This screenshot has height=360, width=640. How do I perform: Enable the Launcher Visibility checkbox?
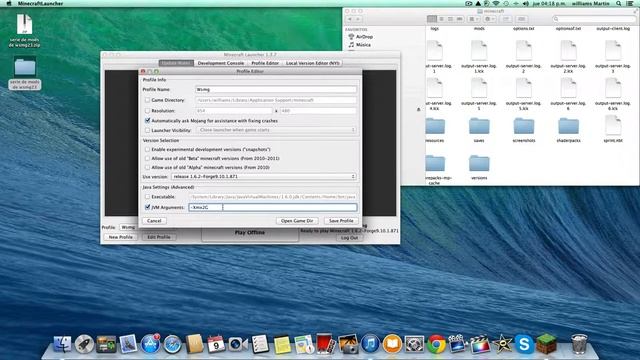(x=147, y=130)
